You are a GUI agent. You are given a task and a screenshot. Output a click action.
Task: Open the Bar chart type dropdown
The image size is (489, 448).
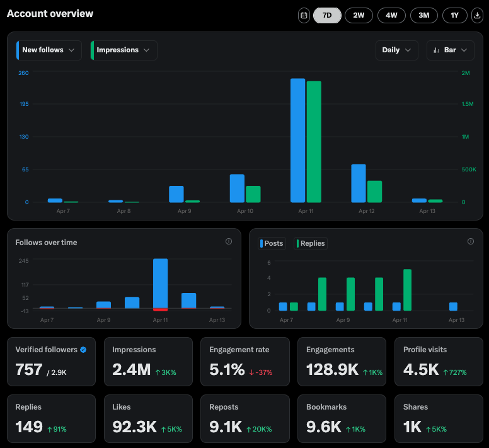(x=451, y=50)
